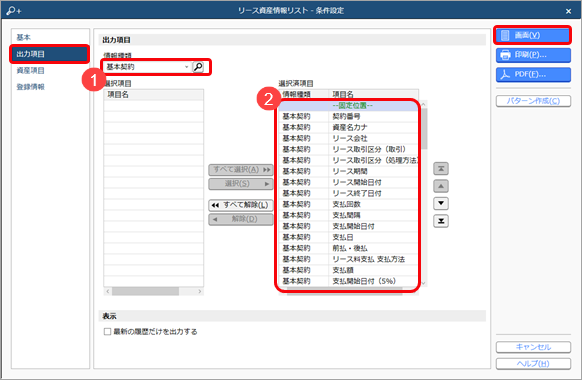Viewport: 582px width, 380px height.
Task: Select the --固定位置-- marker row
Action: [348, 106]
